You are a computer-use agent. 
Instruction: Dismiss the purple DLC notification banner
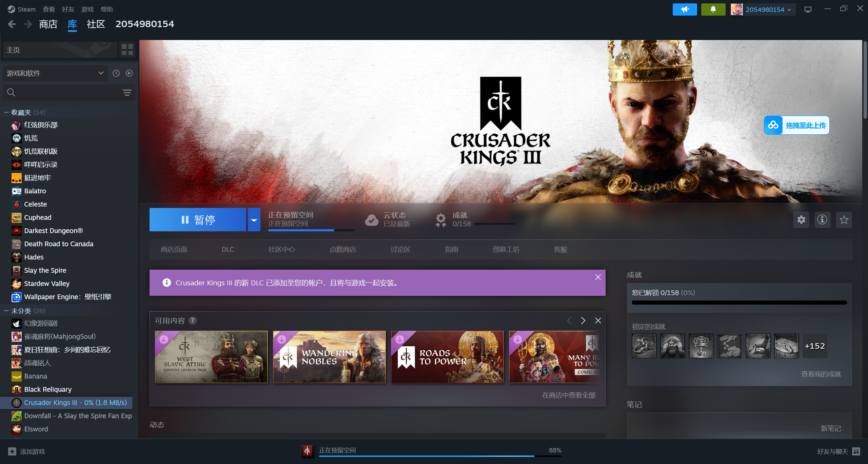pyautogui.click(x=598, y=277)
